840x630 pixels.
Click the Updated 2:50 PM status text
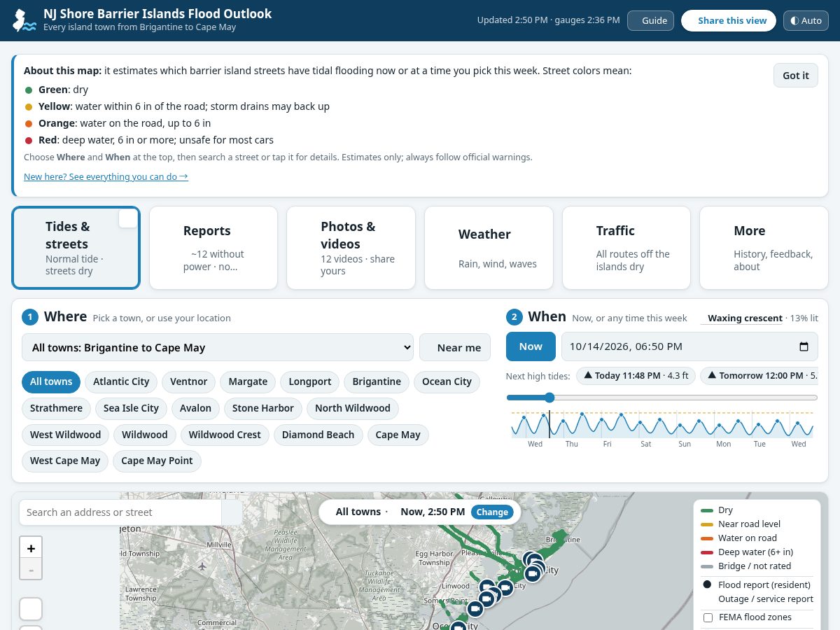pyautogui.click(x=548, y=20)
